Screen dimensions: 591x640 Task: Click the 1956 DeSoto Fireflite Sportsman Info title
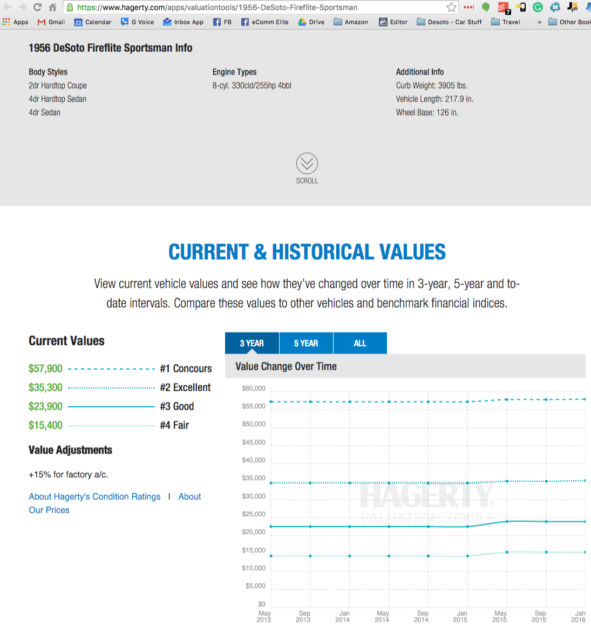(x=110, y=48)
